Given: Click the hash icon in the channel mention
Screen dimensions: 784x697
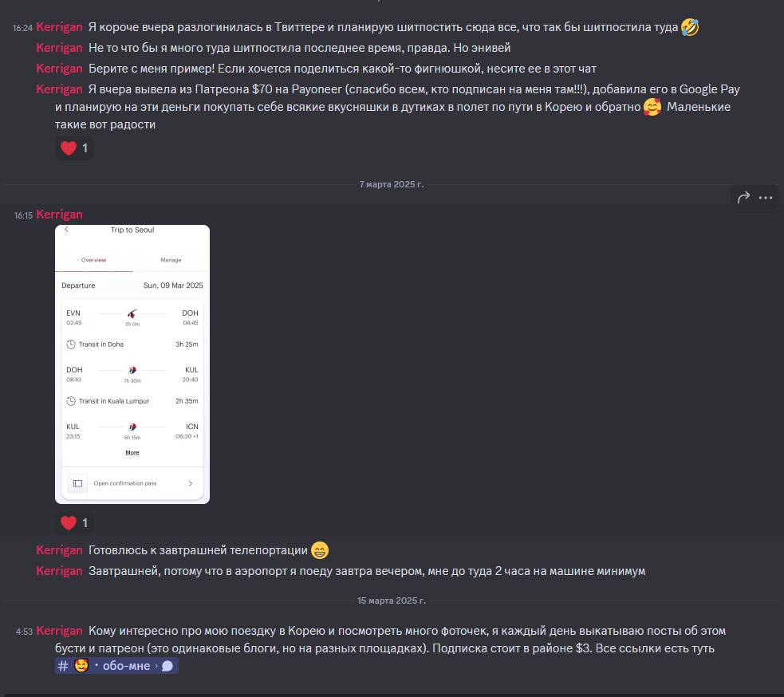Looking at the screenshot, I should click(63, 666).
